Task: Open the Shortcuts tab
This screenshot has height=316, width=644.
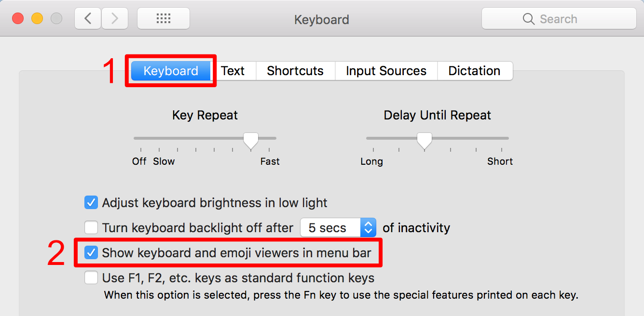Action: 295,71
